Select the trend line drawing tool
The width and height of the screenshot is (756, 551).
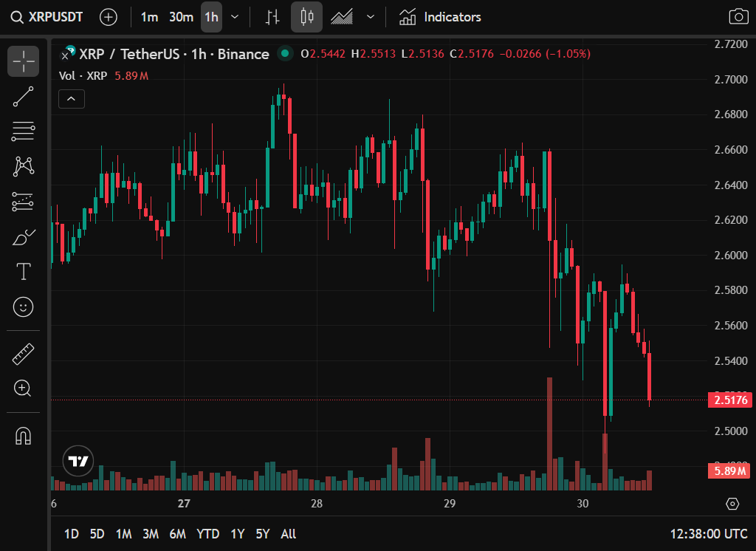tap(23, 97)
